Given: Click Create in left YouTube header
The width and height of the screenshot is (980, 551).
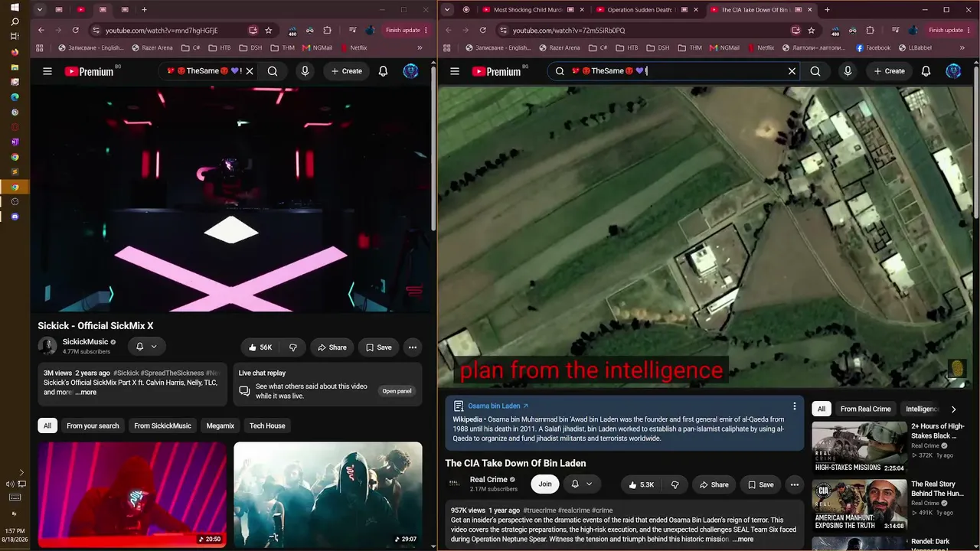Looking at the screenshot, I should [x=347, y=71].
